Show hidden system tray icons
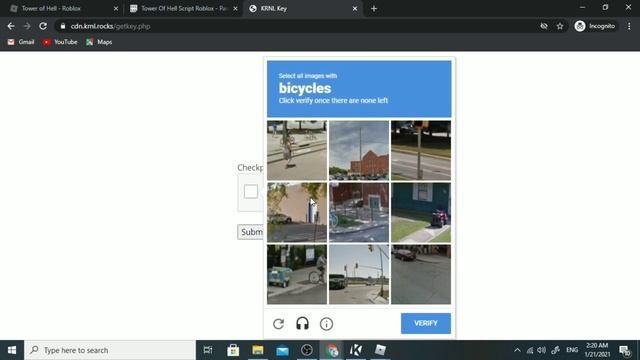 coord(517,350)
